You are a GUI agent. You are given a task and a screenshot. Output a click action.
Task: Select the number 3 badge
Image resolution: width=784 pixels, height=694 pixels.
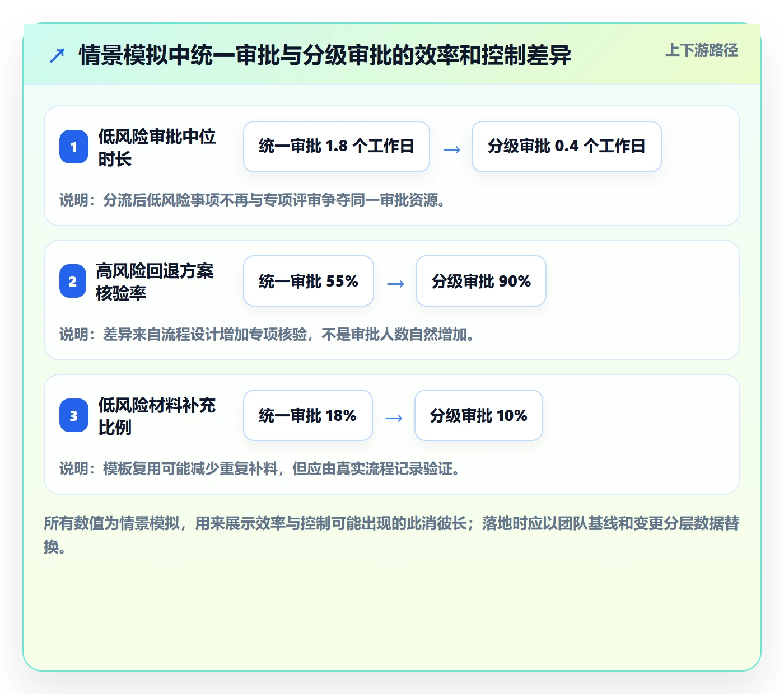pos(74,415)
